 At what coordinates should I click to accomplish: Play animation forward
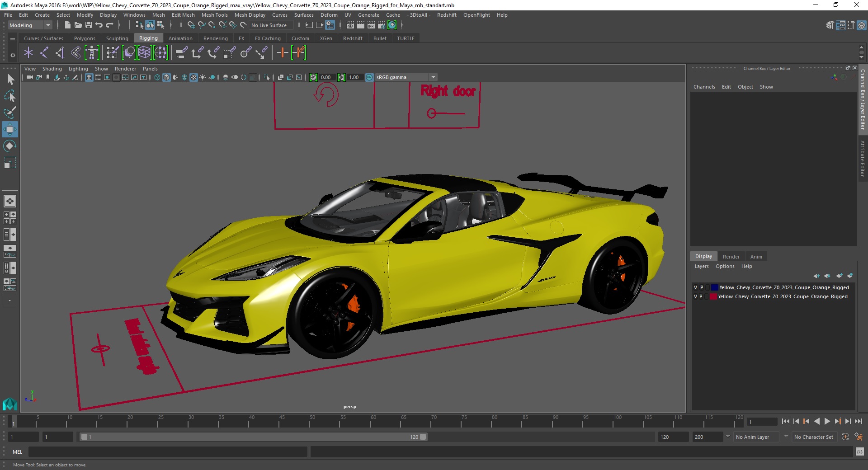click(x=827, y=421)
